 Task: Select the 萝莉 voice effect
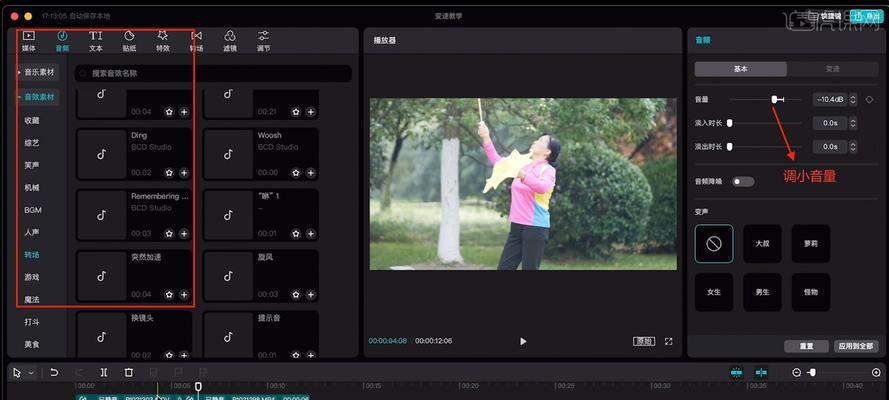pos(810,244)
